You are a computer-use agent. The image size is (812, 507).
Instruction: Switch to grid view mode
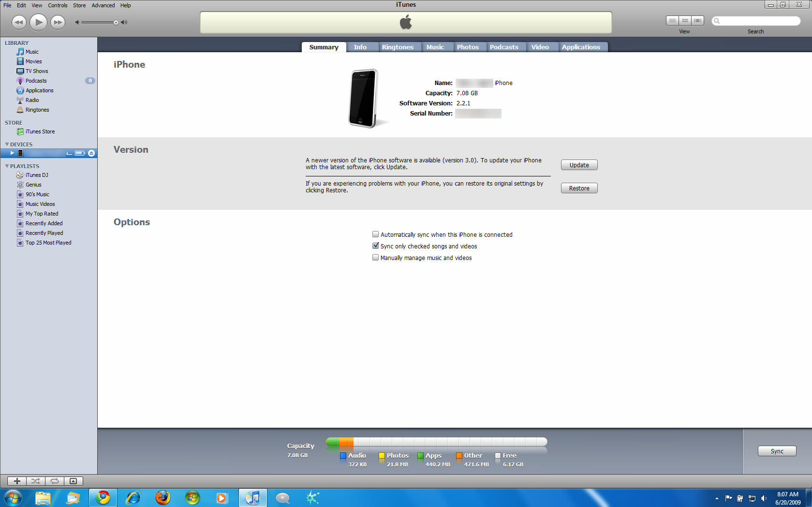(x=685, y=20)
